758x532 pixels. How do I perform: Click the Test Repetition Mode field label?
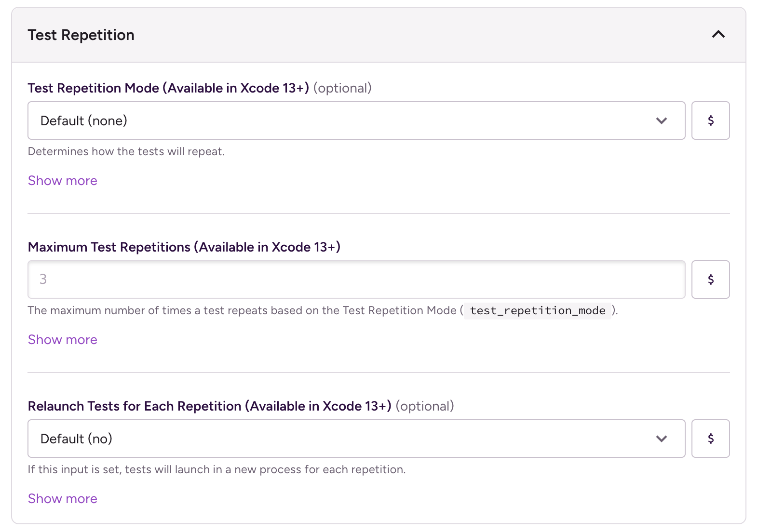point(168,88)
